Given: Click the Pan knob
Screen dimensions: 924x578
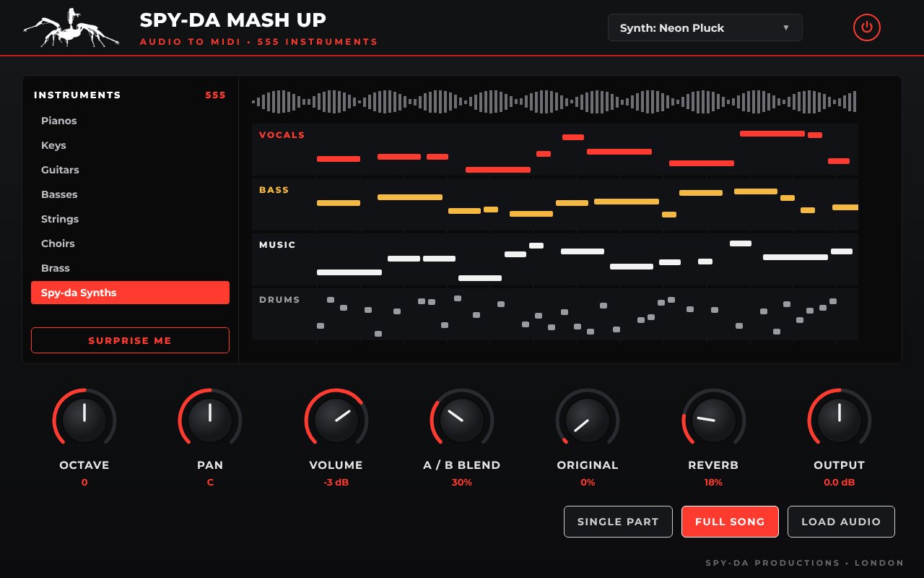Looking at the screenshot, I should click(x=210, y=420).
